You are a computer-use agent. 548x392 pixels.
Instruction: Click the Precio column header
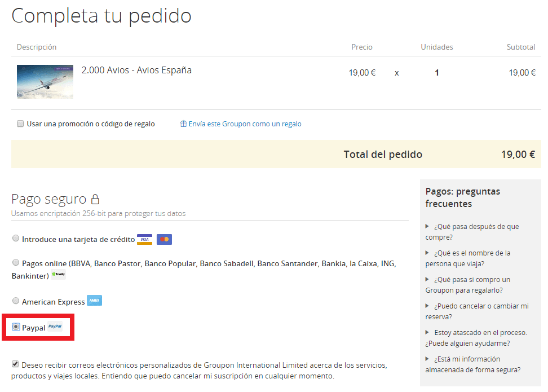point(362,47)
